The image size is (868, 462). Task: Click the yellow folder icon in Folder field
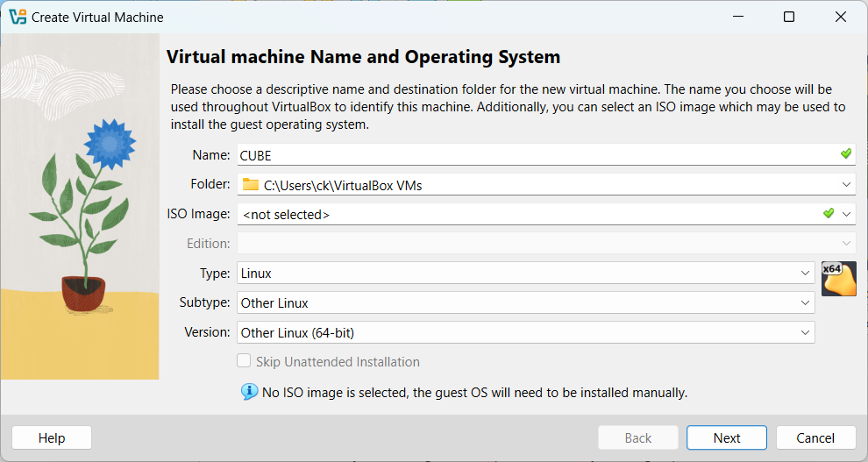[x=251, y=185]
